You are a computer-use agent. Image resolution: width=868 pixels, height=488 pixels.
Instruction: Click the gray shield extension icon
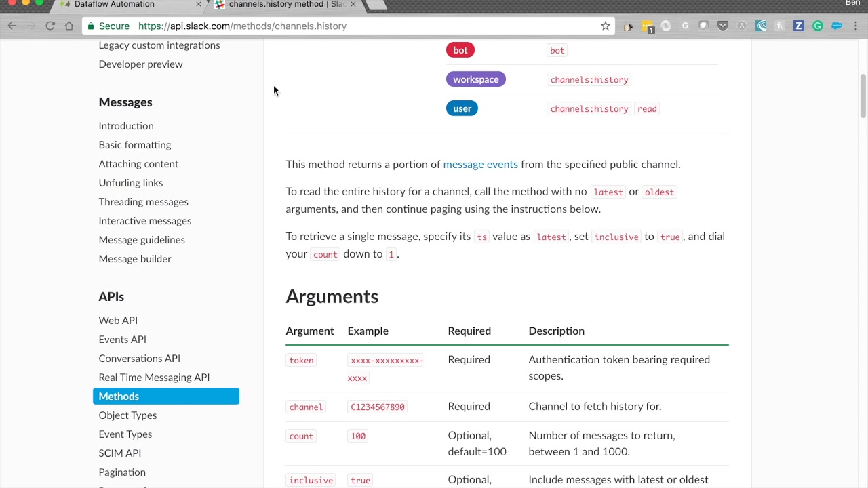tap(704, 26)
